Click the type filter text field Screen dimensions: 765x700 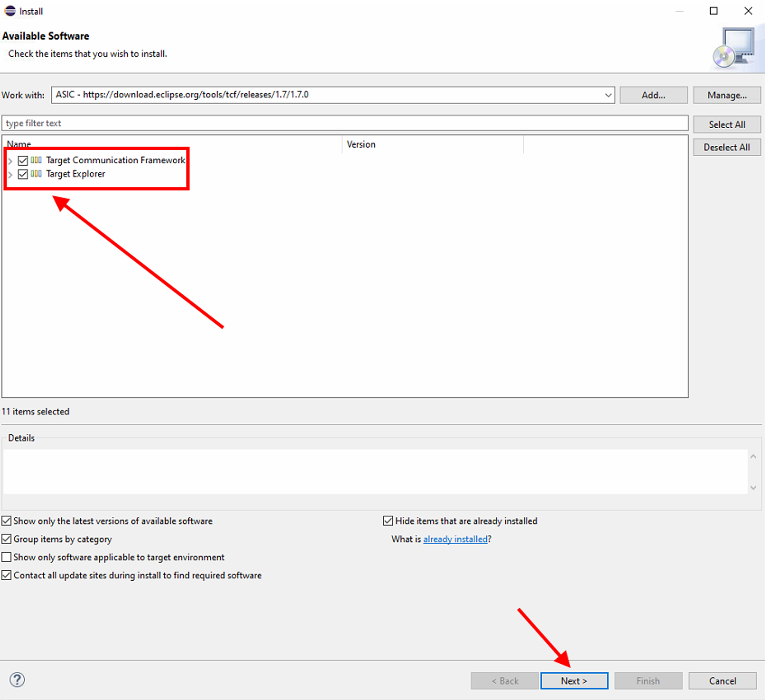[x=345, y=123]
